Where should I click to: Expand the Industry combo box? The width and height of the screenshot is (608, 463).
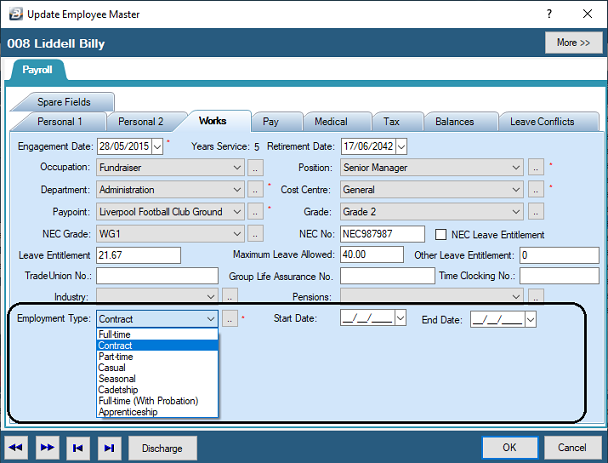(211, 297)
